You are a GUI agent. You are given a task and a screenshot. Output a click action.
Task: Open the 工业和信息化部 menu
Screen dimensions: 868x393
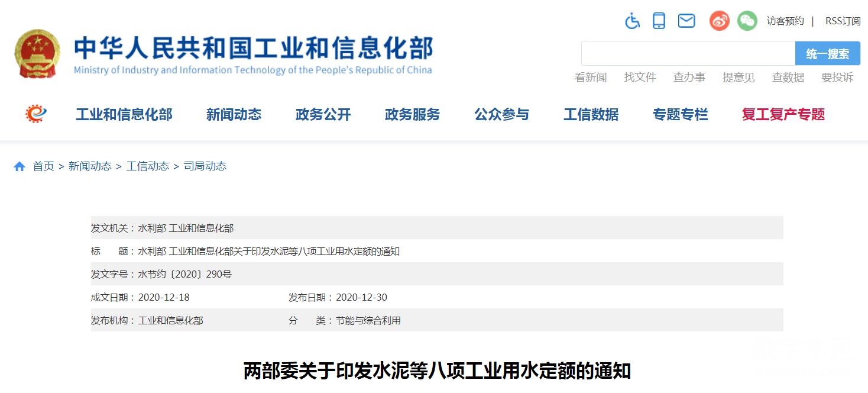[124, 114]
